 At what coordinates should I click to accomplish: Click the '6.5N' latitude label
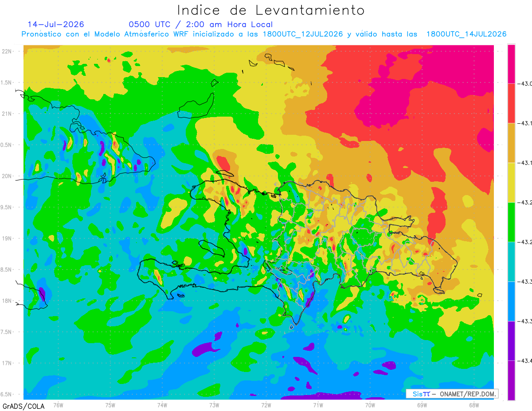point(7,395)
